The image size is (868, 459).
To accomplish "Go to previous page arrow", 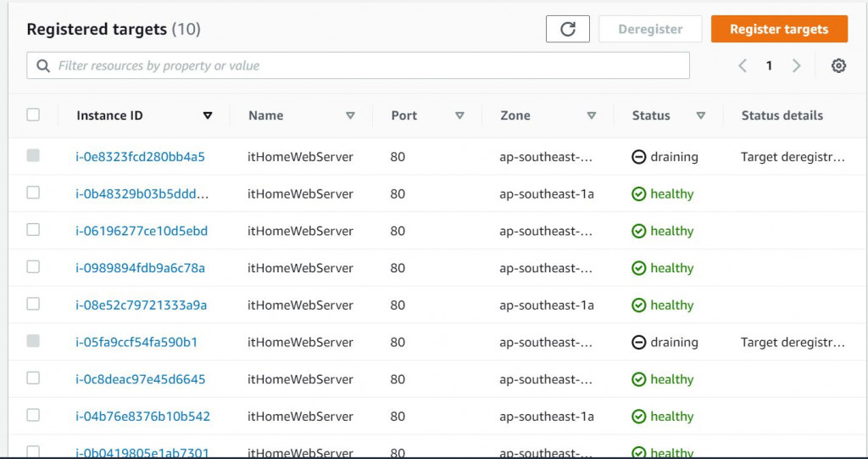I will click(x=743, y=65).
